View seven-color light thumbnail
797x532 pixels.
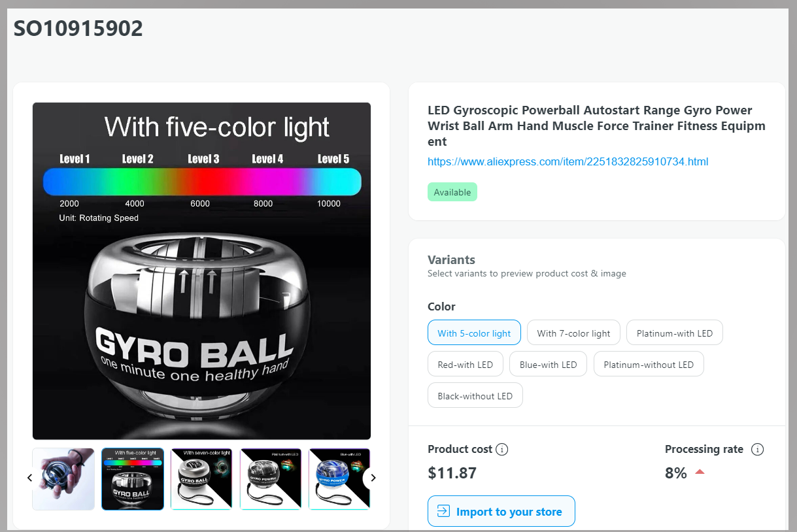[201, 479]
